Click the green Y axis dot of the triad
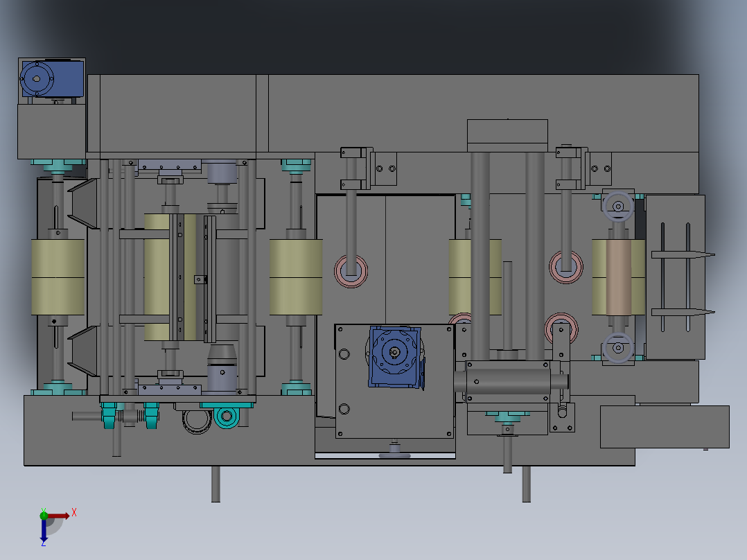747x560 pixels. tap(44, 515)
